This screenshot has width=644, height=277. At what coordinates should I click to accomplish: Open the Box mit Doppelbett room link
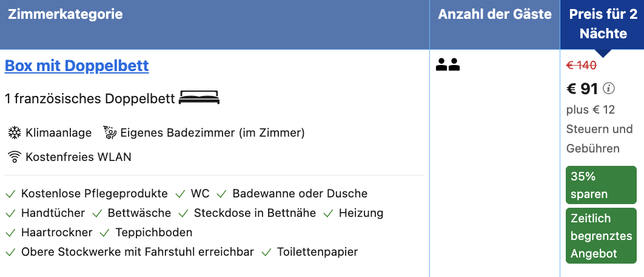click(77, 66)
